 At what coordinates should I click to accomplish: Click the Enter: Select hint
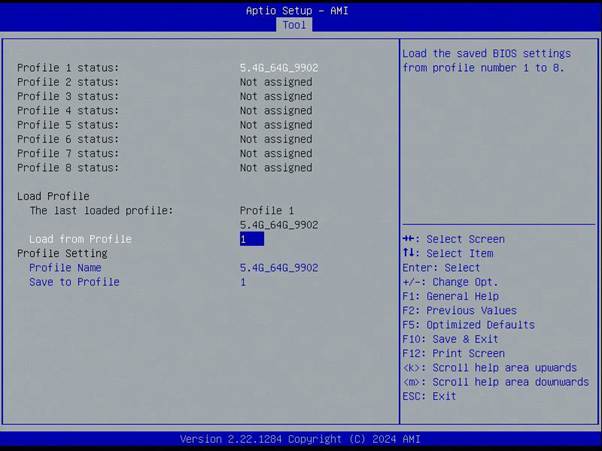[x=441, y=268]
